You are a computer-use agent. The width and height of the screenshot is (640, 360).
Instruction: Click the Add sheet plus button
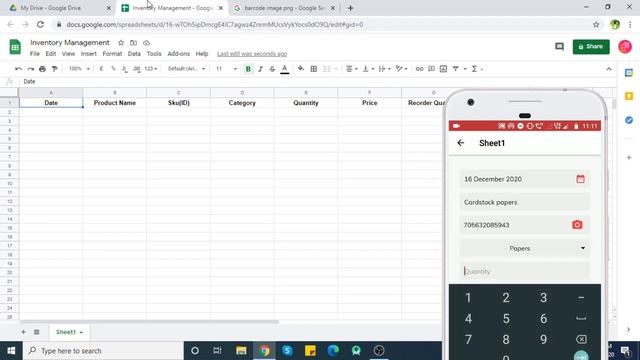tap(23, 332)
